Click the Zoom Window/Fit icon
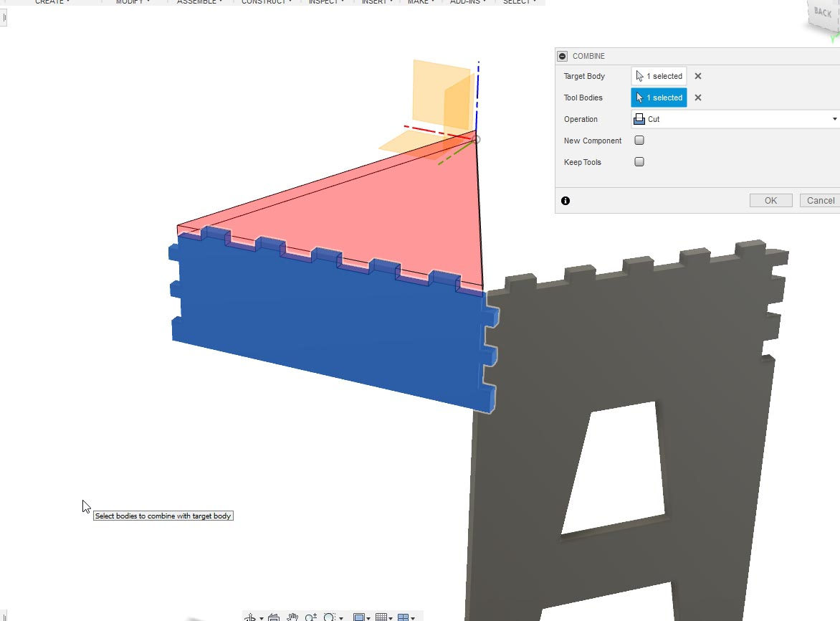This screenshot has height=621, width=840. [x=330, y=618]
